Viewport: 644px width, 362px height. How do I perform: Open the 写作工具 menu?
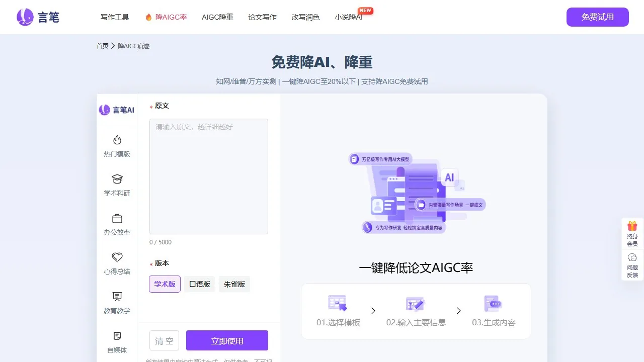tap(115, 17)
